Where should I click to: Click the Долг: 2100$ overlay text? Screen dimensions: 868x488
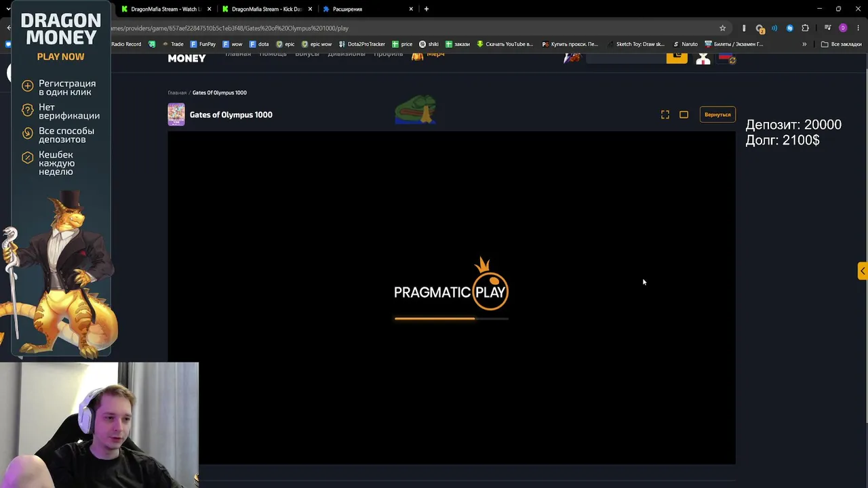click(x=783, y=140)
